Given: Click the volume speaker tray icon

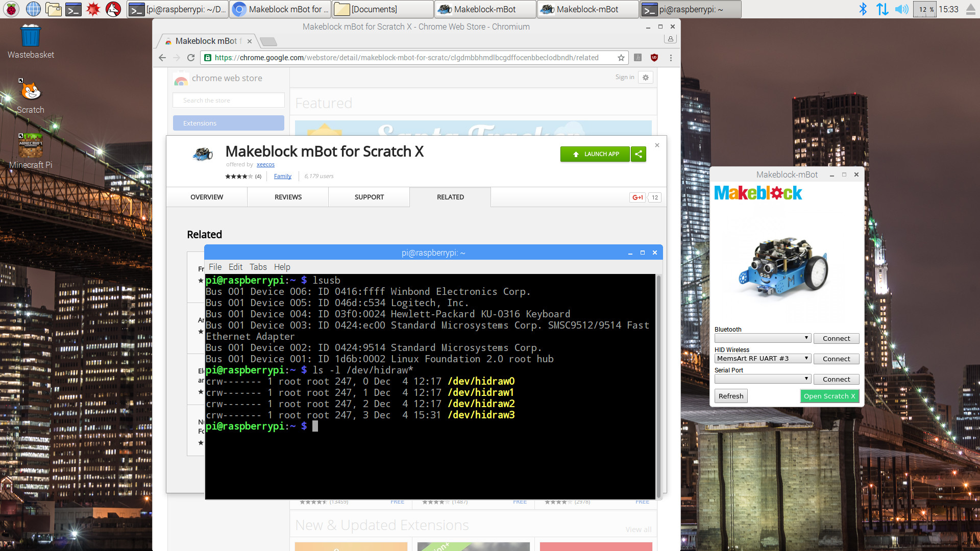Looking at the screenshot, I should (x=902, y=9).
